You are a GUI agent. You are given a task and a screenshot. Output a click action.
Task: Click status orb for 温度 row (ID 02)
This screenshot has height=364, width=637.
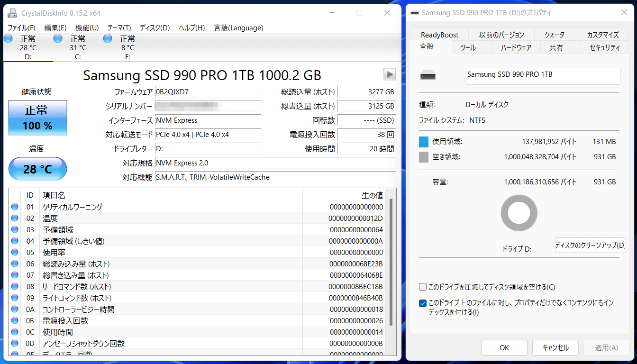[x=15, y=218]
